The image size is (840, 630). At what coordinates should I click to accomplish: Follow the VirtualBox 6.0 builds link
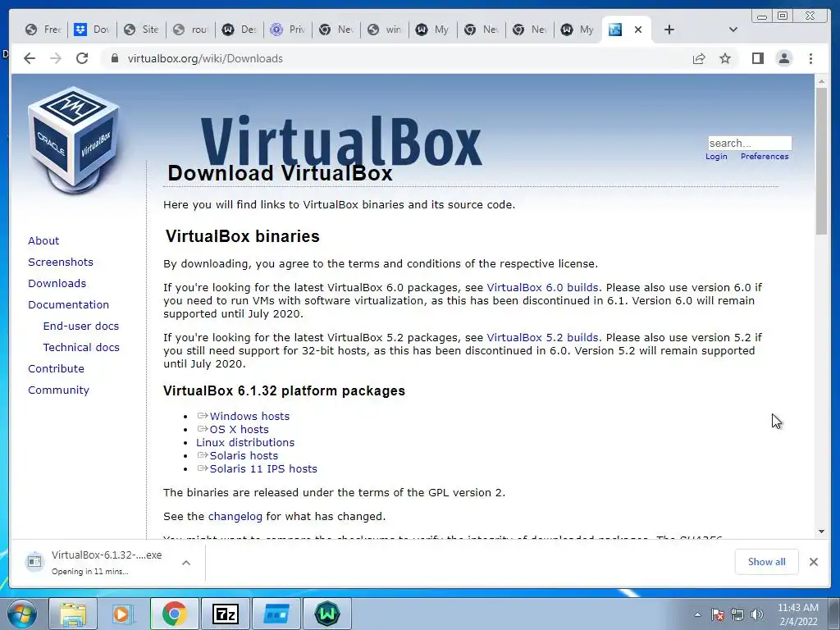click(542, 288)
